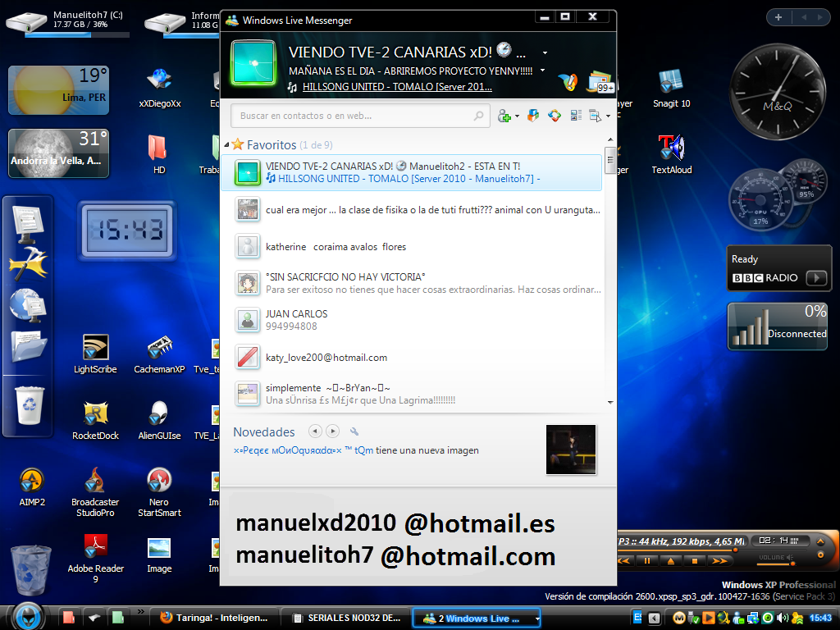Expand the personal message dropdown arrow

click(x=543, y=71)
